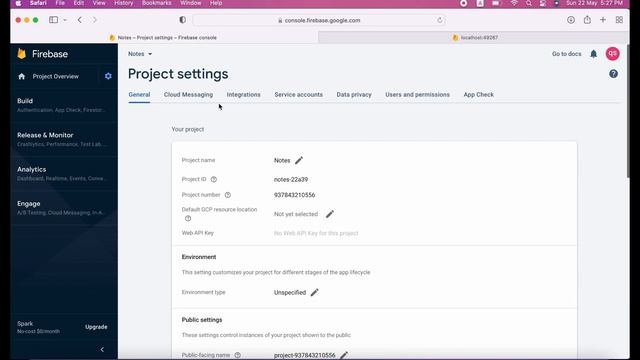Screen dimensions: 640x360
Task: Switch to Users and permissions tab
Action: (417, 94)
